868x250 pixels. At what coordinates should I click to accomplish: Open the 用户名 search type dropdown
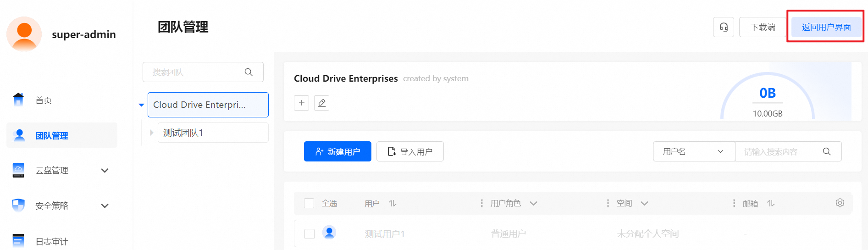tap(694, 151)
